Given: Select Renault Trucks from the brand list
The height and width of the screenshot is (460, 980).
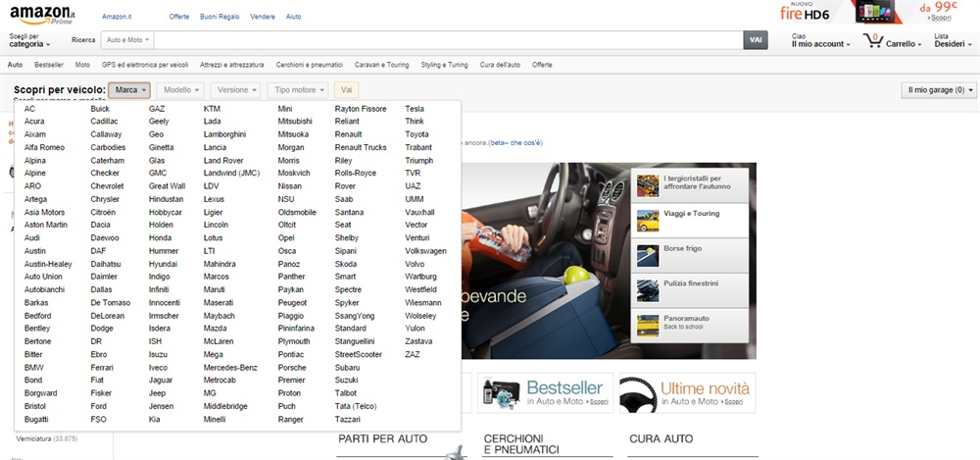Looking at the screenshot, I should click(361, 148).
